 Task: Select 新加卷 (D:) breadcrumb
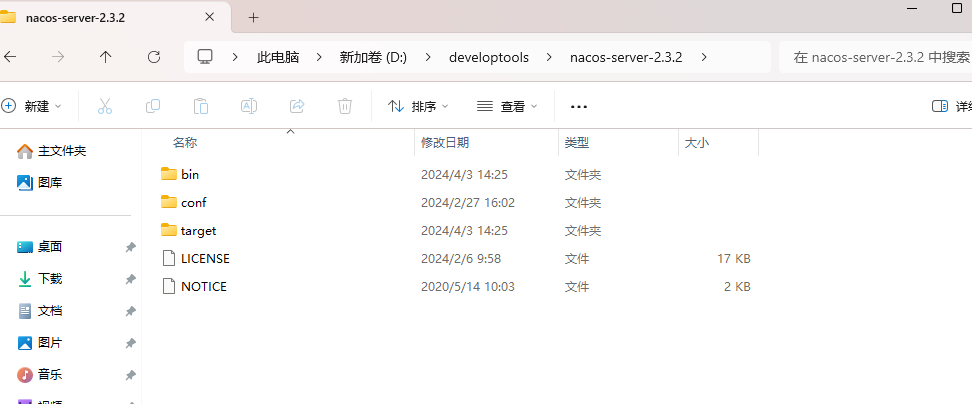point(373,58)
